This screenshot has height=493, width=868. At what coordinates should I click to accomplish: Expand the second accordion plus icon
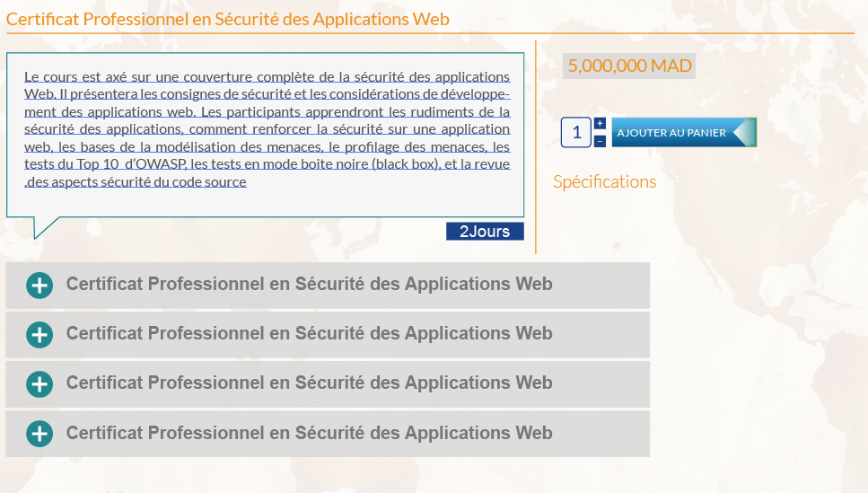(39, 335)
